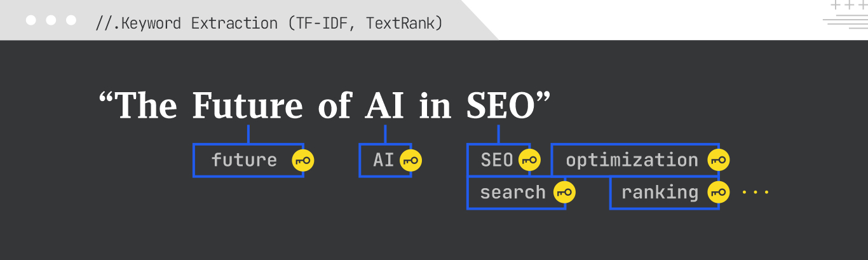This screenshot has width=868, height=260.
Task: Expand the yellow ellipsis for more keywords
Action: pyautogui.click(x=756, y=192)
